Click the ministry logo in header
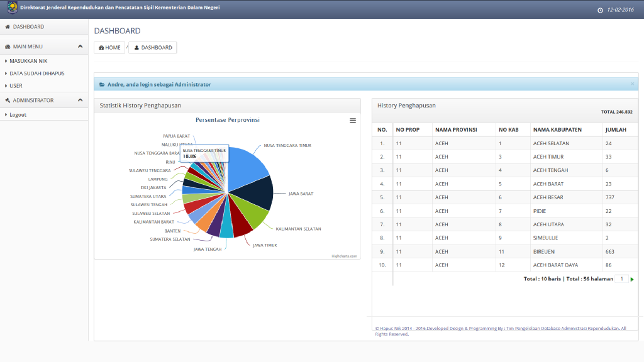This screenshot has height=362, width=644. (x=13, y=8)
